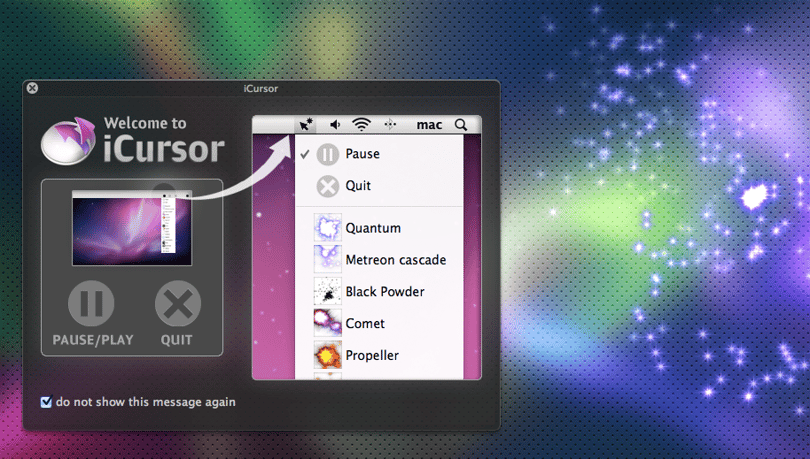Open Spotlight search magnifier icon
The width and height of the screenshot is (810, 459).
pos(461,124)
